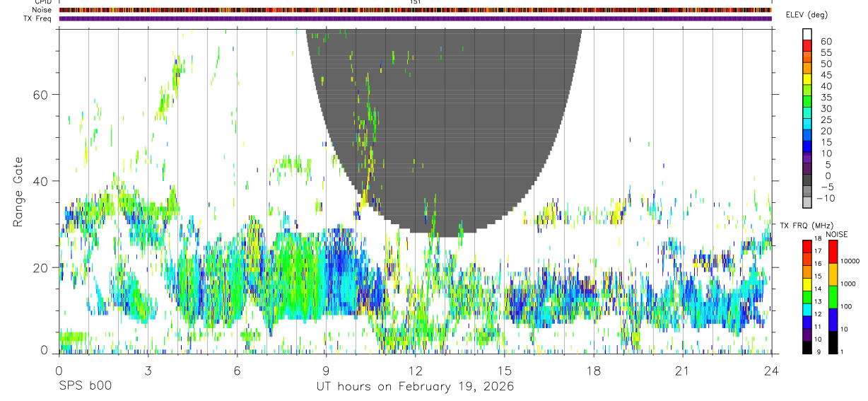
Task: Click the 10000 label on the NOISE colorbar
Action: [850, 261]
